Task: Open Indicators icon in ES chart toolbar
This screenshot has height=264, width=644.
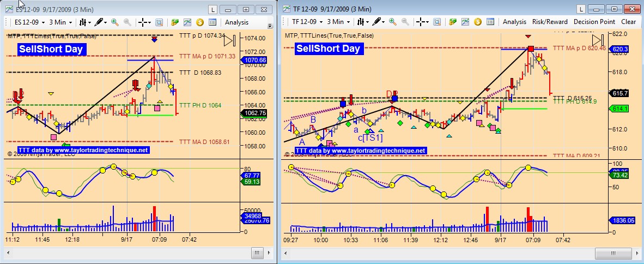Action: point(187,22)
